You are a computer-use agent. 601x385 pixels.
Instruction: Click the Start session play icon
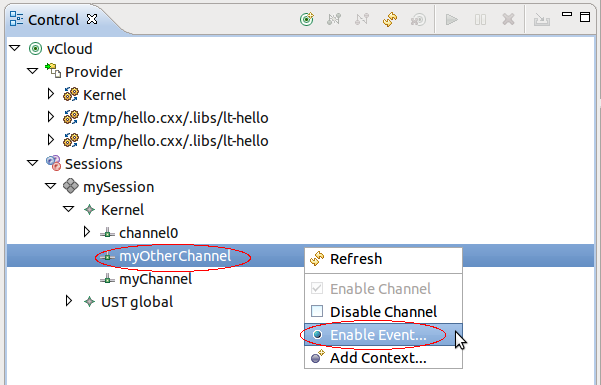pos(452,19)
